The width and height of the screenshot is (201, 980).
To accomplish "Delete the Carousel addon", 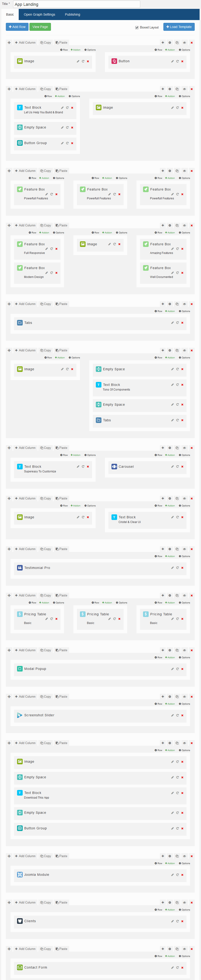I will pos(182,467).
